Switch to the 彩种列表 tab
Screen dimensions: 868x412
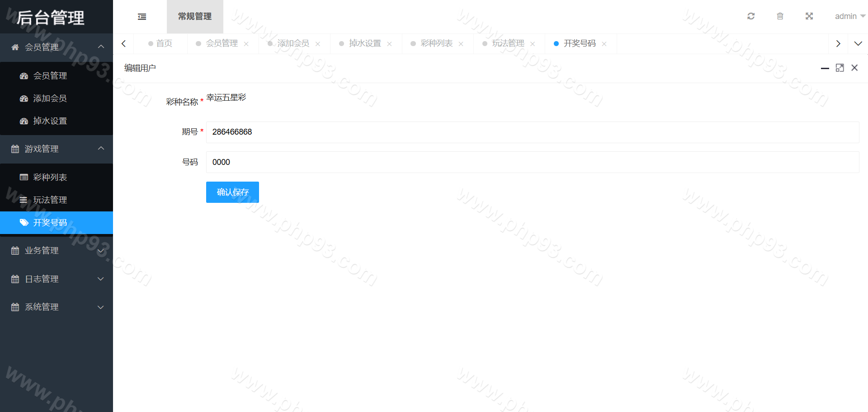(x=436, y=43)
